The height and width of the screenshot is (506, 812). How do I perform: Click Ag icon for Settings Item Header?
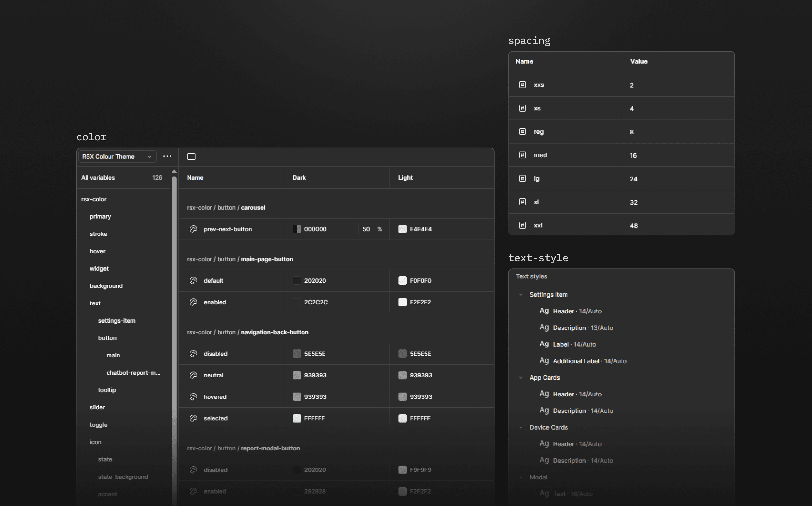click(544, 311)
